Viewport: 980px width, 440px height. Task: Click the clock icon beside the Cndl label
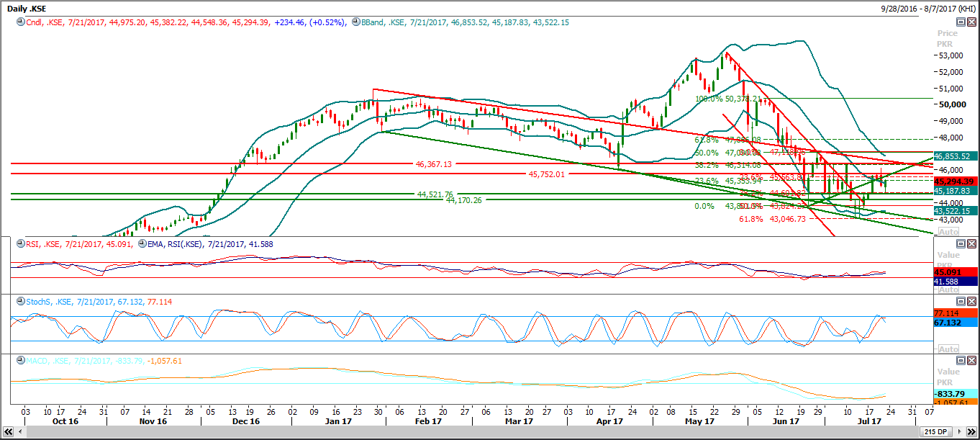(x=19, y=22)
